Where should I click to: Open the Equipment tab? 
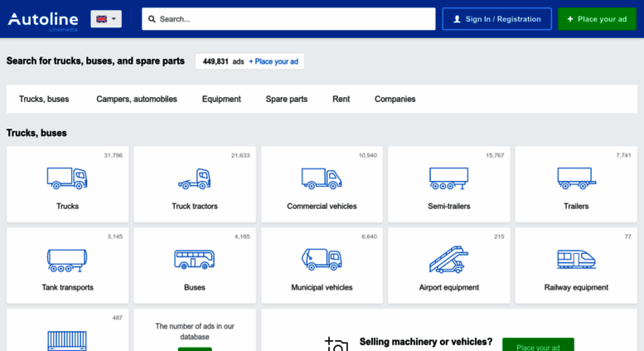pyautogui.click(x=221, y=99)
